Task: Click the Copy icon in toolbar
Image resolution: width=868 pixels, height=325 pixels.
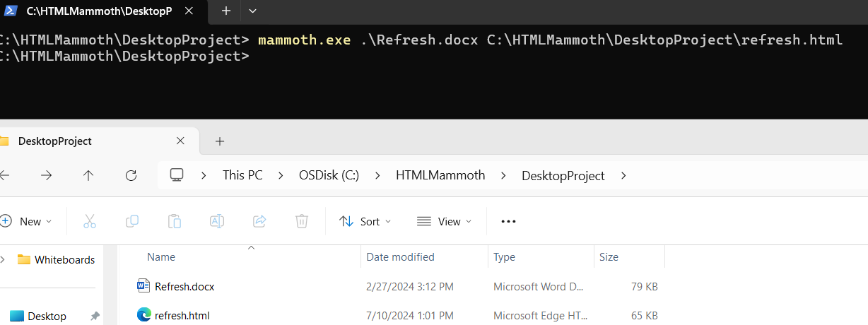Action: tap(132, 221)
